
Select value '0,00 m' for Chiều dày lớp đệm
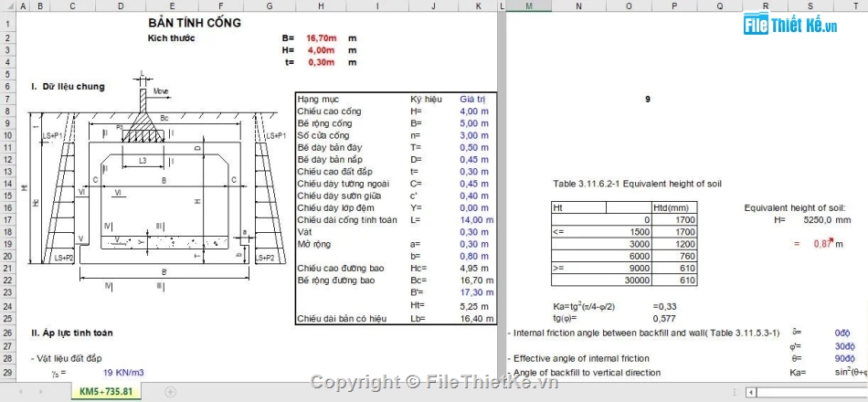pos(474,208)
